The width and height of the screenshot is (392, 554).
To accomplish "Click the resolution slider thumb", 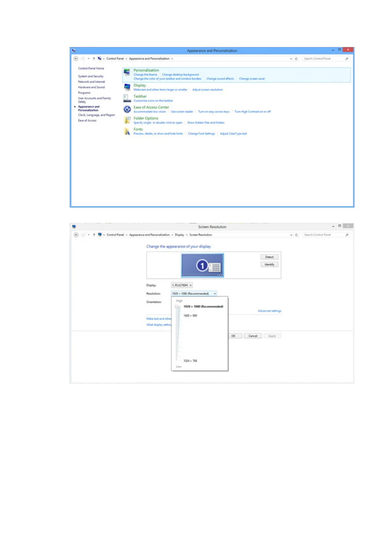I will coord(177,307).
